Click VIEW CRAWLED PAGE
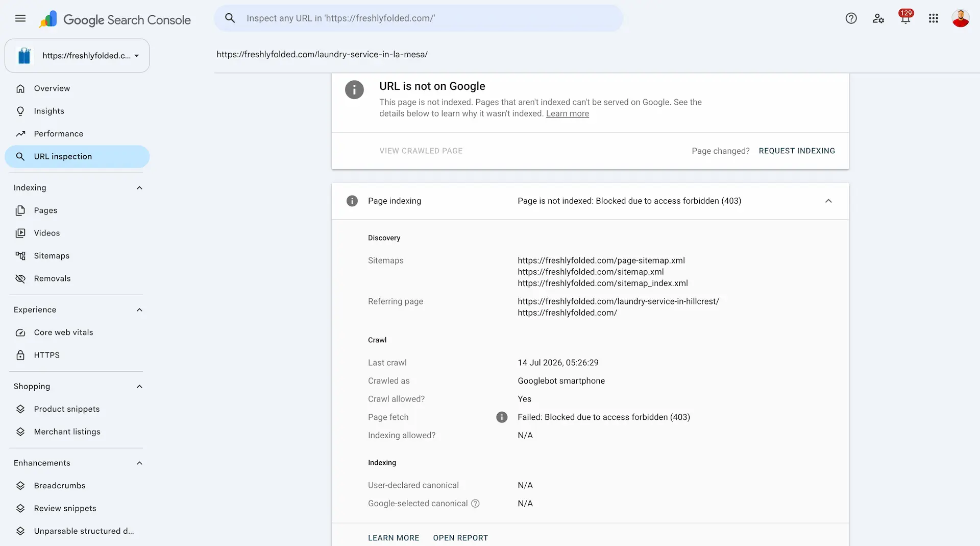 coord(421,151)
